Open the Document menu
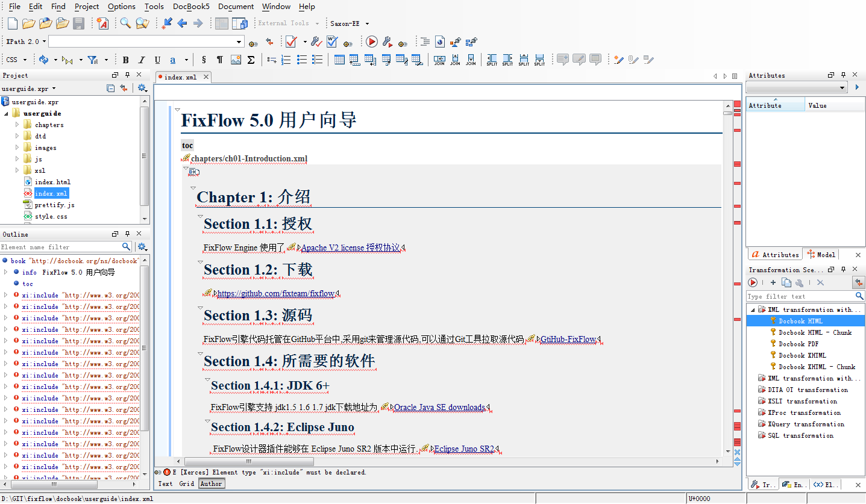 tap(236, 7)
